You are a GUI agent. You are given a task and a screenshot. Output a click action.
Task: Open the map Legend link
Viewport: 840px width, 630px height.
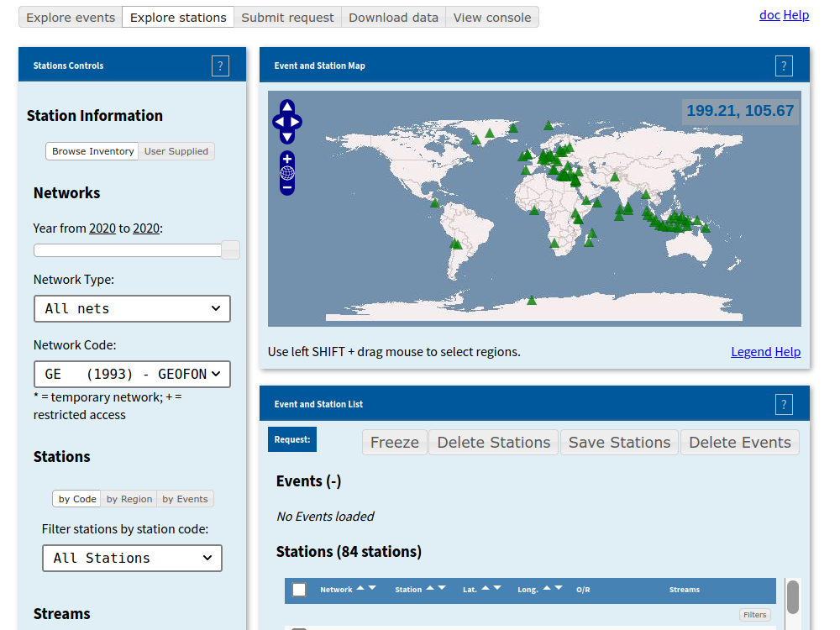[x=750, y=352]
